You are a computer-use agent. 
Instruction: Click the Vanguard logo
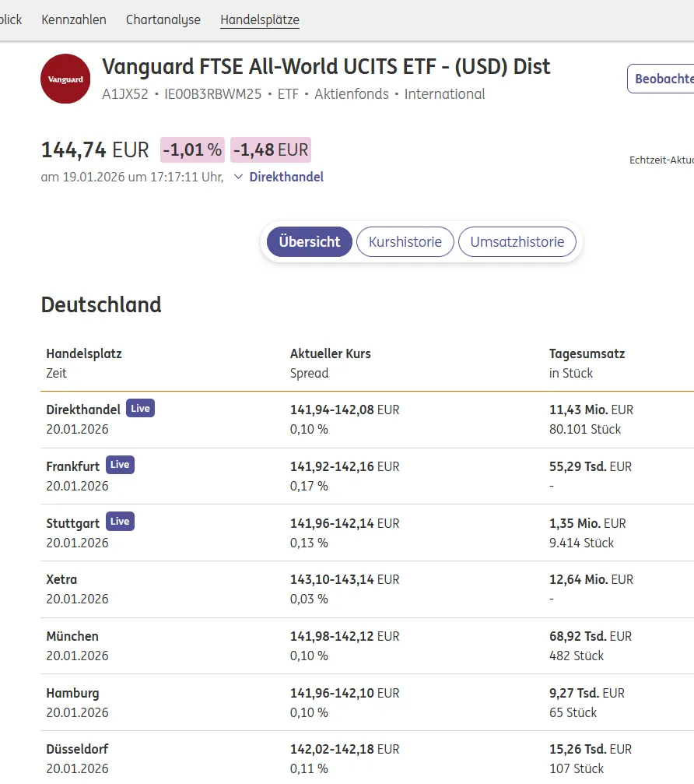[65, 79]
